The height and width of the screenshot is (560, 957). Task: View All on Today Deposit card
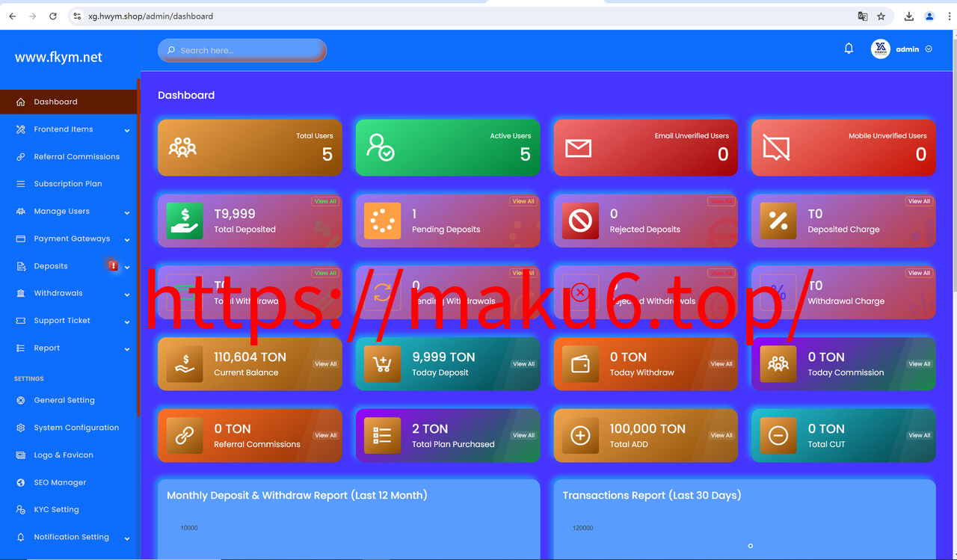point(523,364)
